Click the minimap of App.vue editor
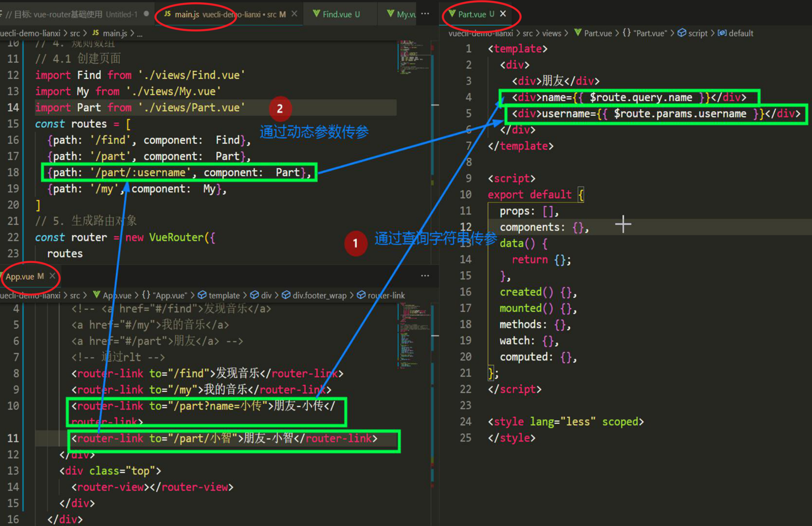The width and height of the screenshot is (812, 526). click(x=414, y=335)
